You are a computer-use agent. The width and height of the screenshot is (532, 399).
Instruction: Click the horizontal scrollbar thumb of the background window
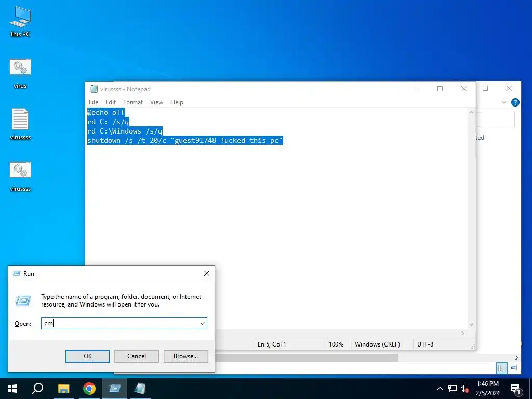307,357
